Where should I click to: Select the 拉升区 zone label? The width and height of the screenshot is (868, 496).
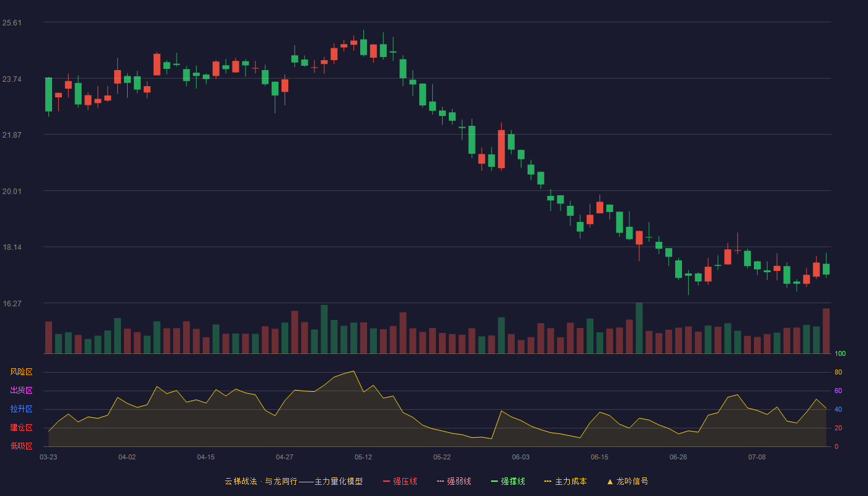point(21,409)
